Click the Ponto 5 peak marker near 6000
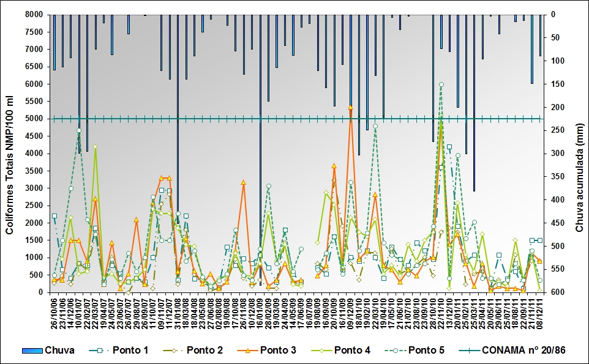589x364 pixels. click(x=441, y=85)
